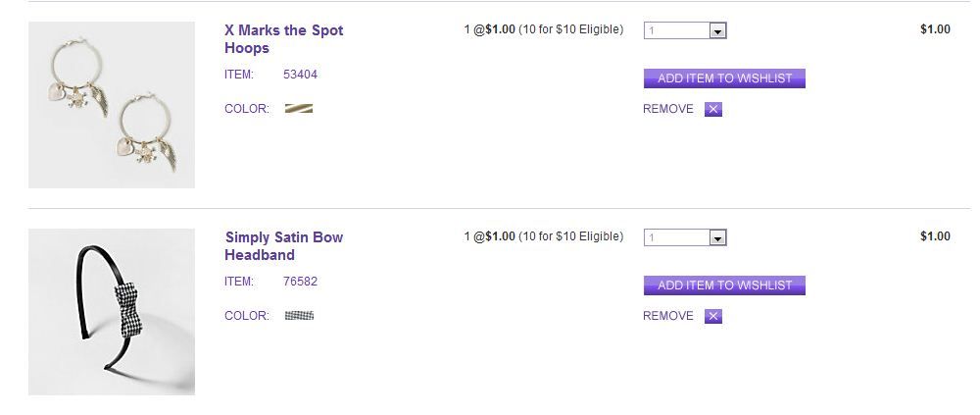Click the $1.00 line total for Headband
This screenshot has width=980, height=415.
[935, 236]
